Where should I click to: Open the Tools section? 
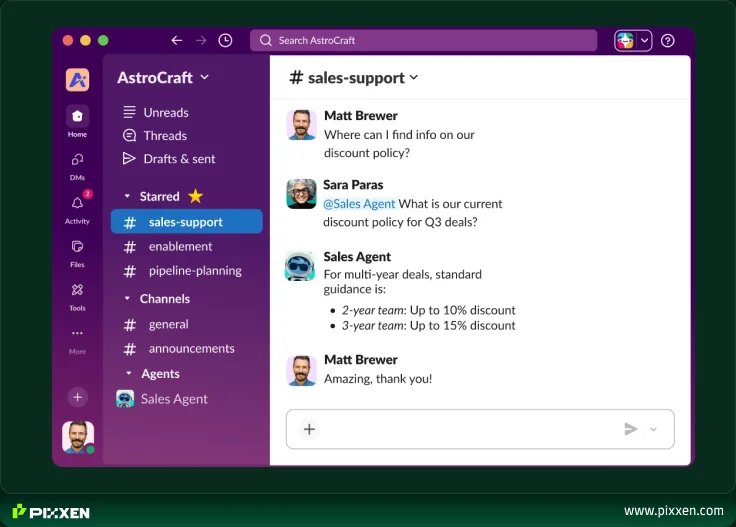(x=77, y=297)
